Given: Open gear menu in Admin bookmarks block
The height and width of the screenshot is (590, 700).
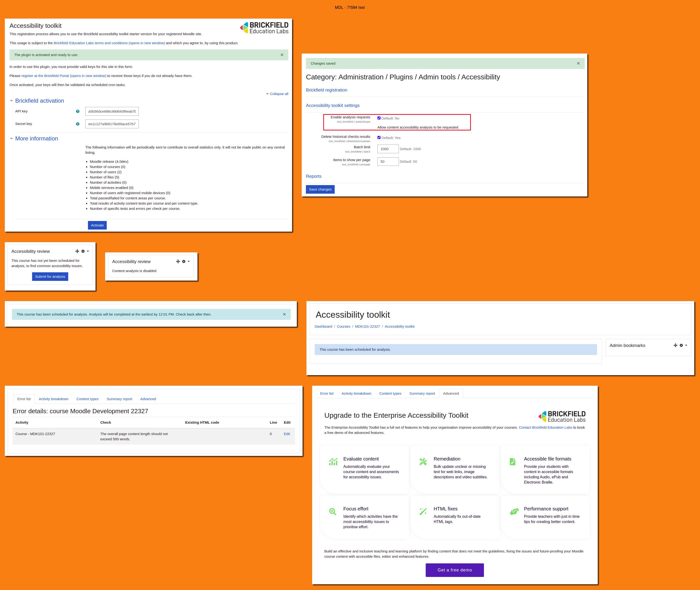Looking at the screenshot, I should (x=683, y=345).
